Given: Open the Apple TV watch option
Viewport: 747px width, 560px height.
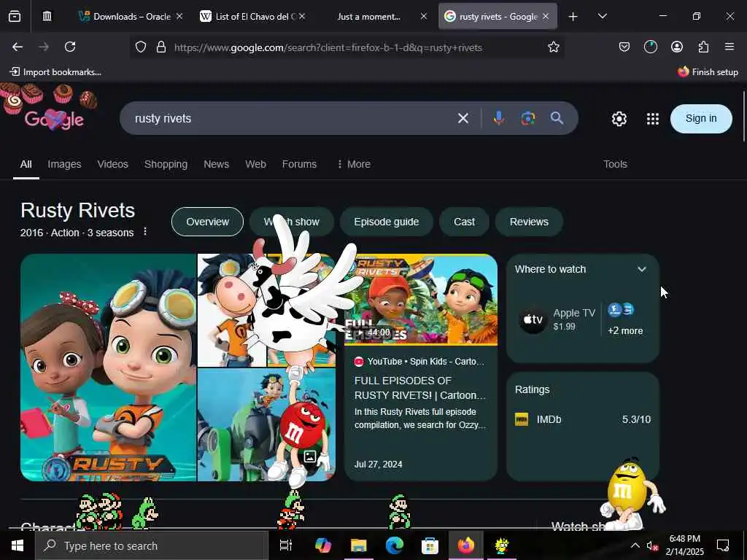Looking at the screenshot, I should pyautogui.click(x=558, y=319).
